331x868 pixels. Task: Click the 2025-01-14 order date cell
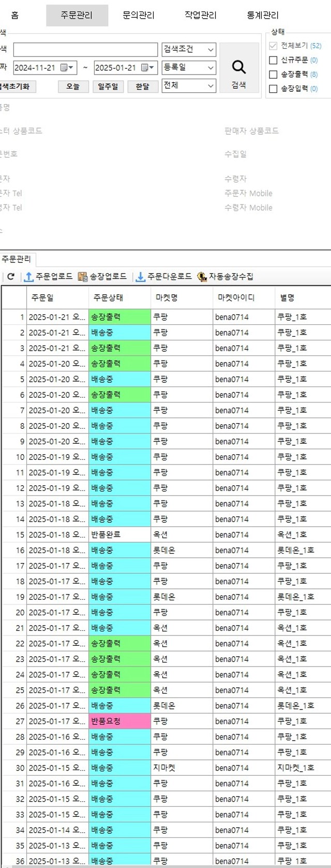tap(57, 830)
